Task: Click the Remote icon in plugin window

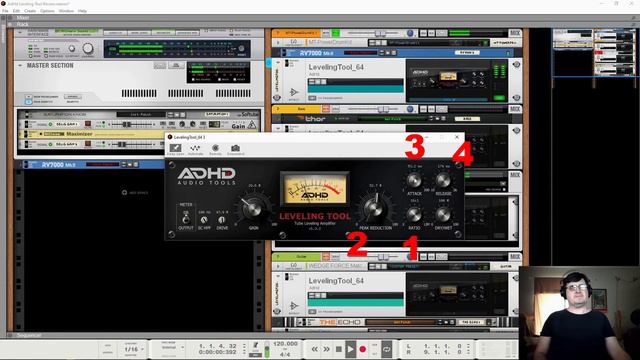Action: point(216,149)
